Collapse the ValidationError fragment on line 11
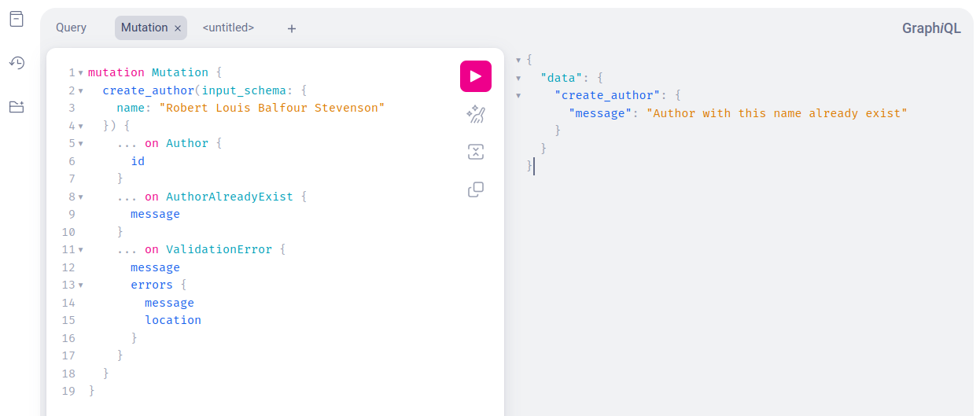Image resolution: width=980 pixels, height=416 pixels. [81, 249]
